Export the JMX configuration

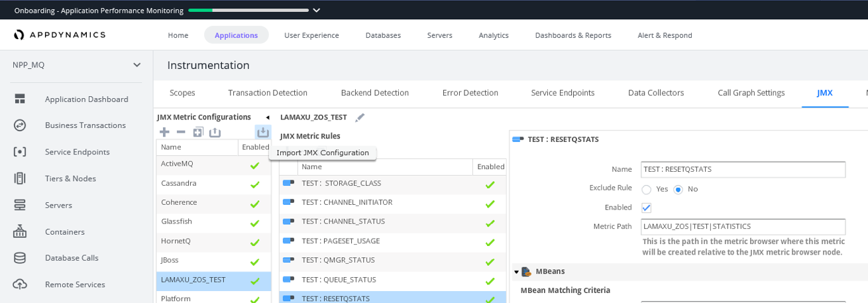(215, 132)
